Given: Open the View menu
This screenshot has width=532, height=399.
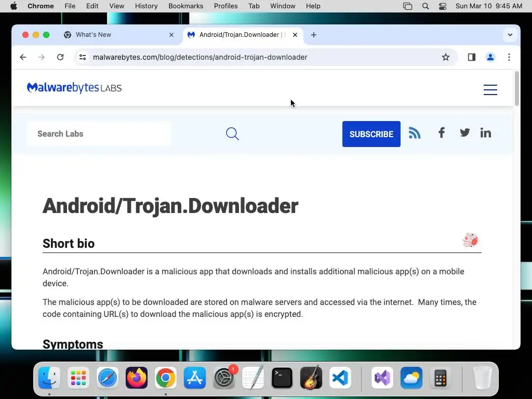Looking at the screenshot, I should click(117, 6).
